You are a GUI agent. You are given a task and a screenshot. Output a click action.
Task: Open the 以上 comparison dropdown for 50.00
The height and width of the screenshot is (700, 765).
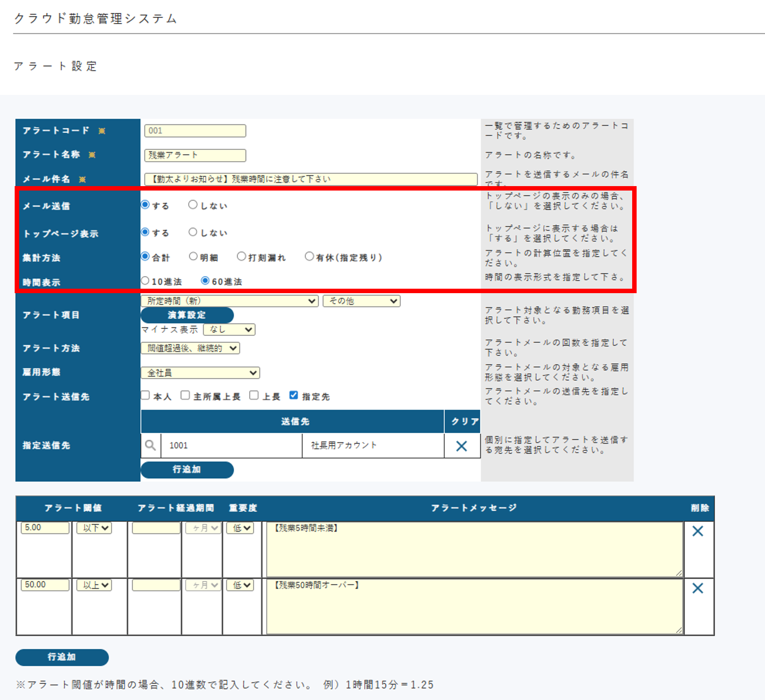(x=94, y=585)
